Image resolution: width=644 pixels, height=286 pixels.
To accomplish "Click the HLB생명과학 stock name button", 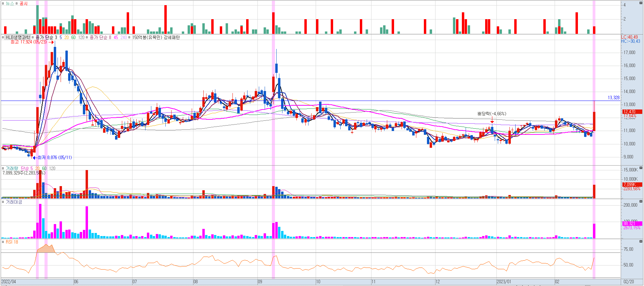I will click(17, 37).
